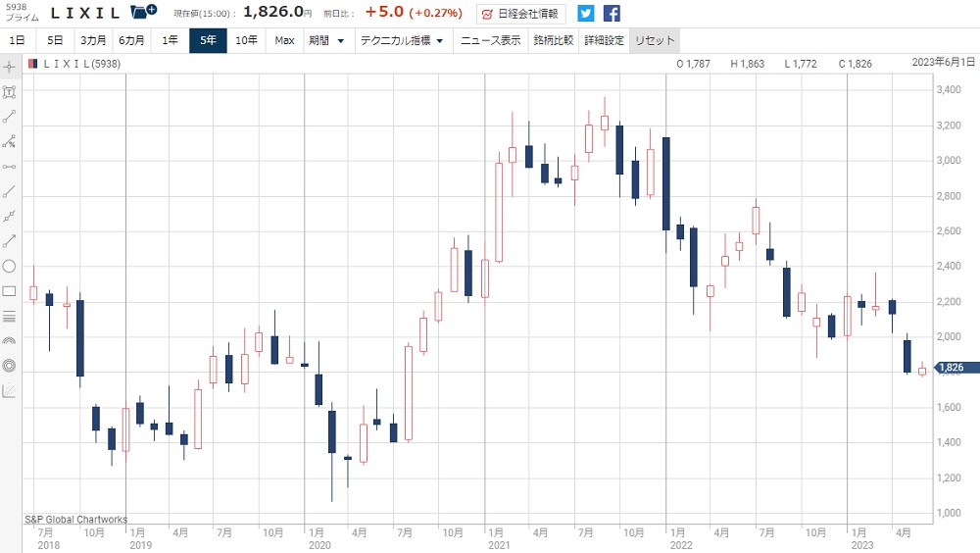The width and height of the screenshot is (980, 553).
Task: Switch to 5日 period tab
Action: 55,40
